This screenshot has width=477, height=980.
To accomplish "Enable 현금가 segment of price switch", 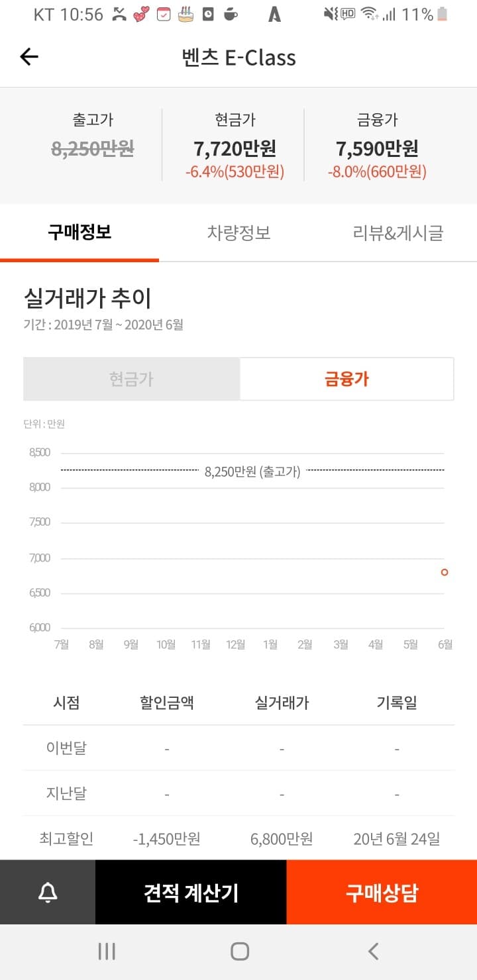I will (x=131, y=378).
